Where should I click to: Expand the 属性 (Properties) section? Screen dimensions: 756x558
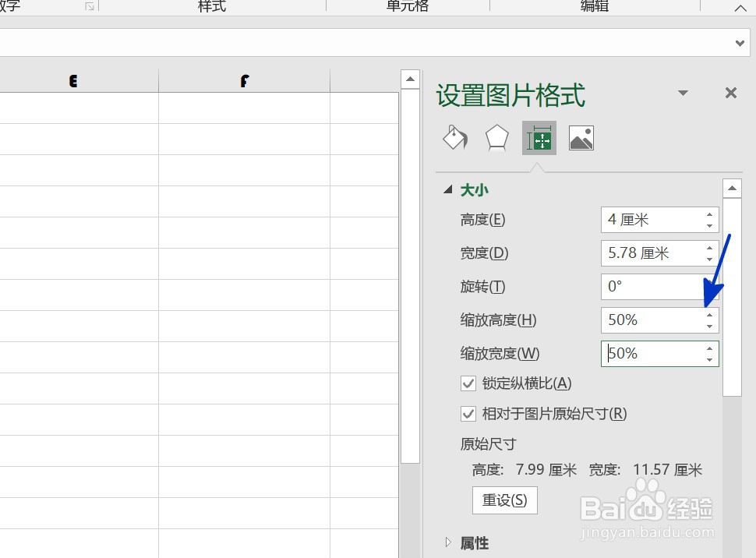(448, 542)
